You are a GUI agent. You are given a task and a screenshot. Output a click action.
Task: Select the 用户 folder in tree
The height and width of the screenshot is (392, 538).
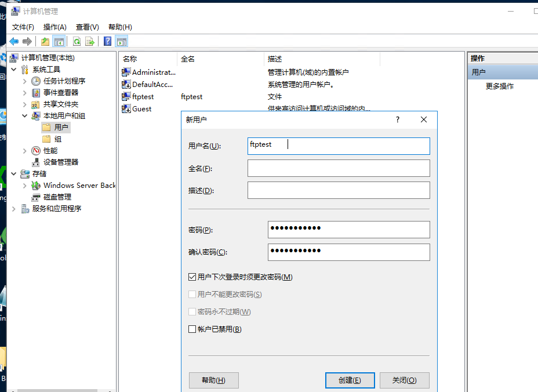(56, 128)
